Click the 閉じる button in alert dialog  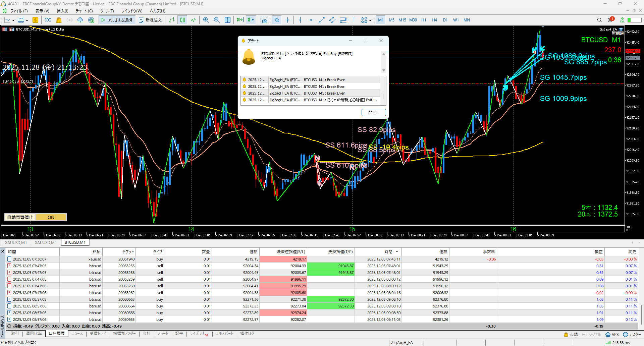click(x=373, y=113)
